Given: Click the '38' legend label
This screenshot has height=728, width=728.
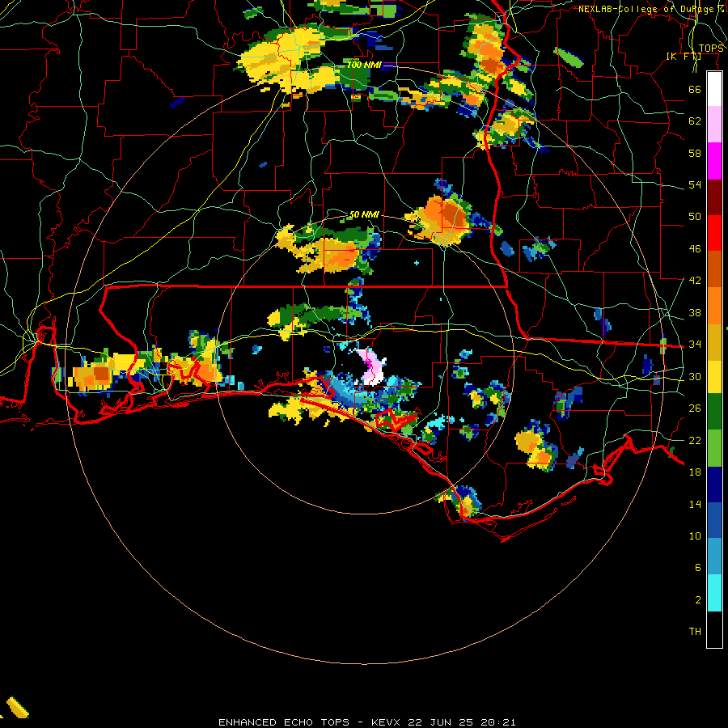Looking at the screenshot, I should [x=695, y=313].
